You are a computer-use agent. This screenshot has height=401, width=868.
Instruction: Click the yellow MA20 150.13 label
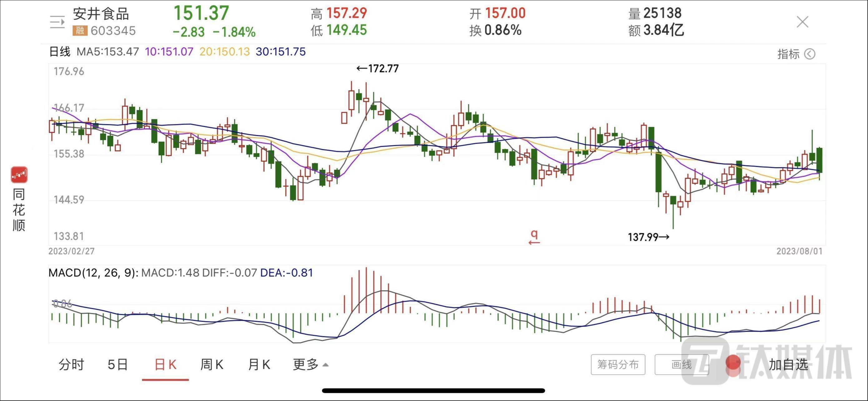pos(225,52)
